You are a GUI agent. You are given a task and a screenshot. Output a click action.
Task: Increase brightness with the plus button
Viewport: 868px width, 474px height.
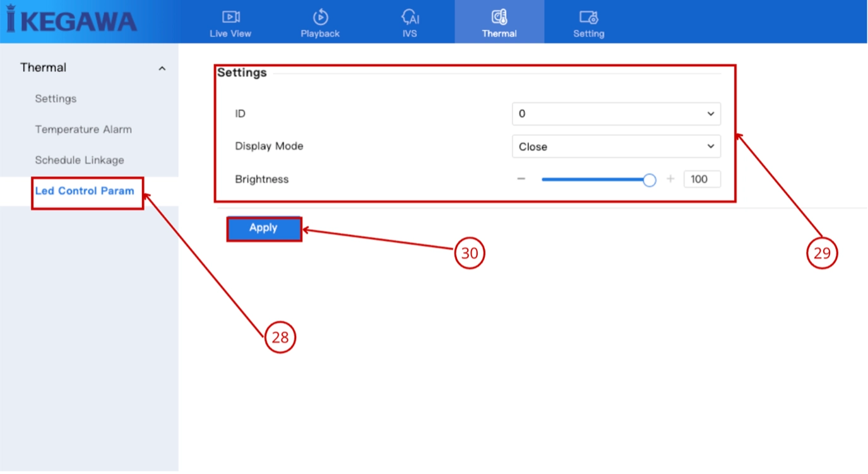coord(670,179)
